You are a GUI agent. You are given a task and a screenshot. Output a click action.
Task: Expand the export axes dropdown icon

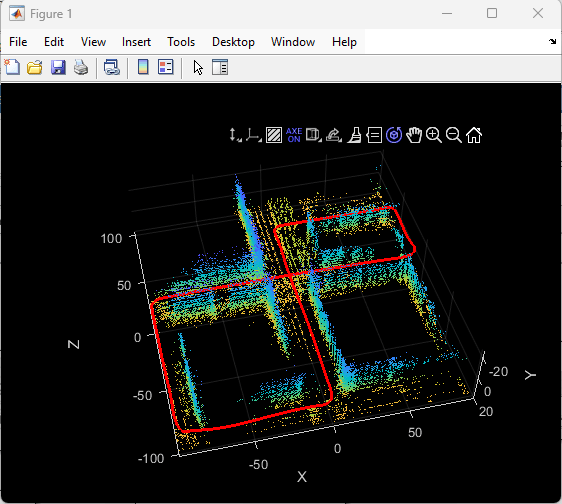point(334,135)
